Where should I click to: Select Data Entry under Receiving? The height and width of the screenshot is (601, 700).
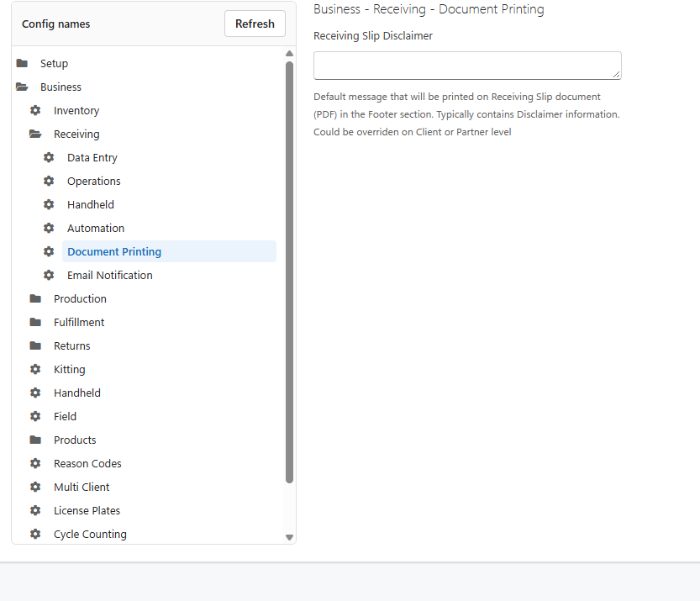pos(92,158)
